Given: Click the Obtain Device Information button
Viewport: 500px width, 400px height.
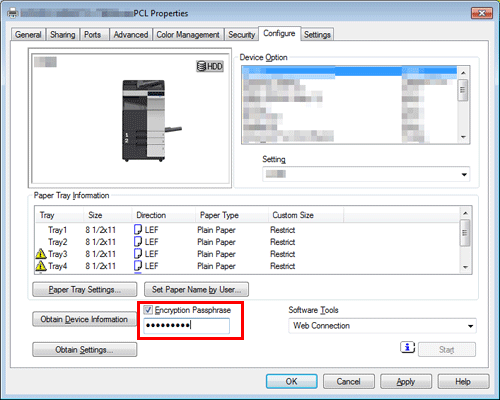Looking at the screenshot, I should pyautogui.click(x=84, y=319).
